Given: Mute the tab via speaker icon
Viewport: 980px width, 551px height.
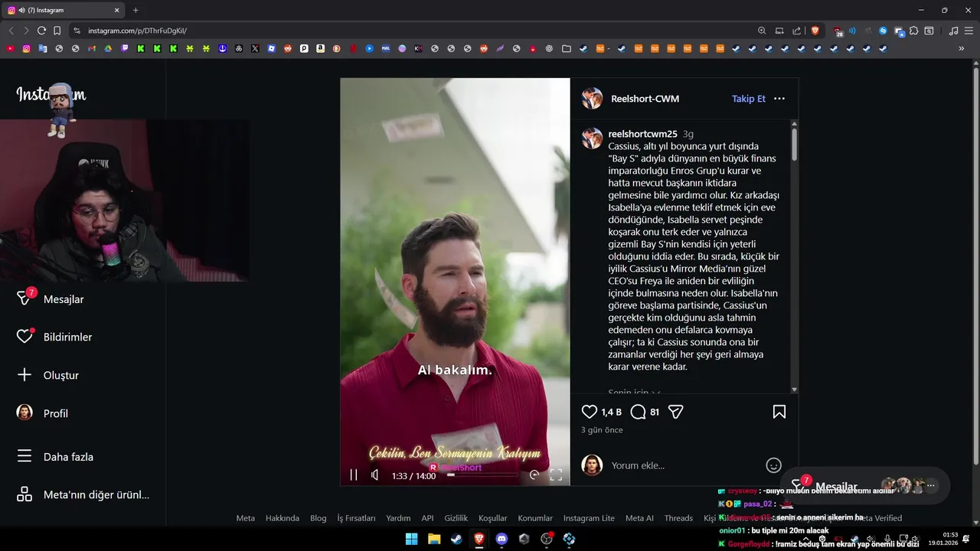Looking at the screenshot, I should (x=21, y=10).
